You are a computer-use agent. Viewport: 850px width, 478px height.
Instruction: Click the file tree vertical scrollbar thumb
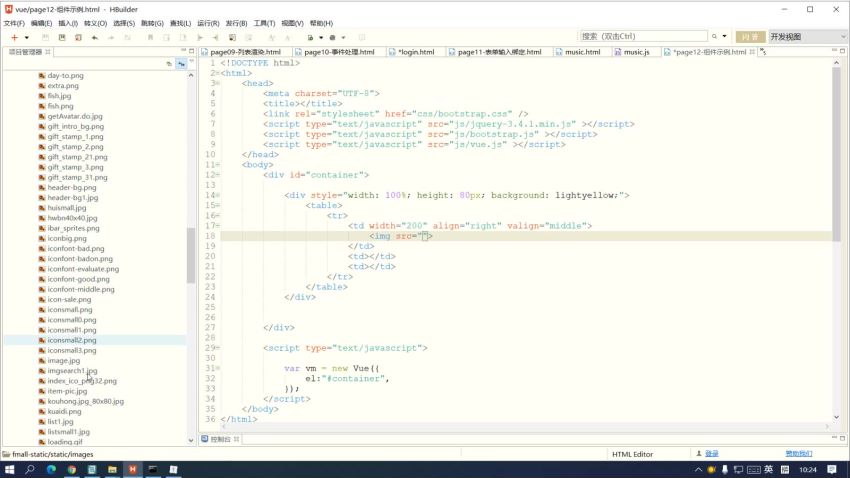click(x=191, y=255)
